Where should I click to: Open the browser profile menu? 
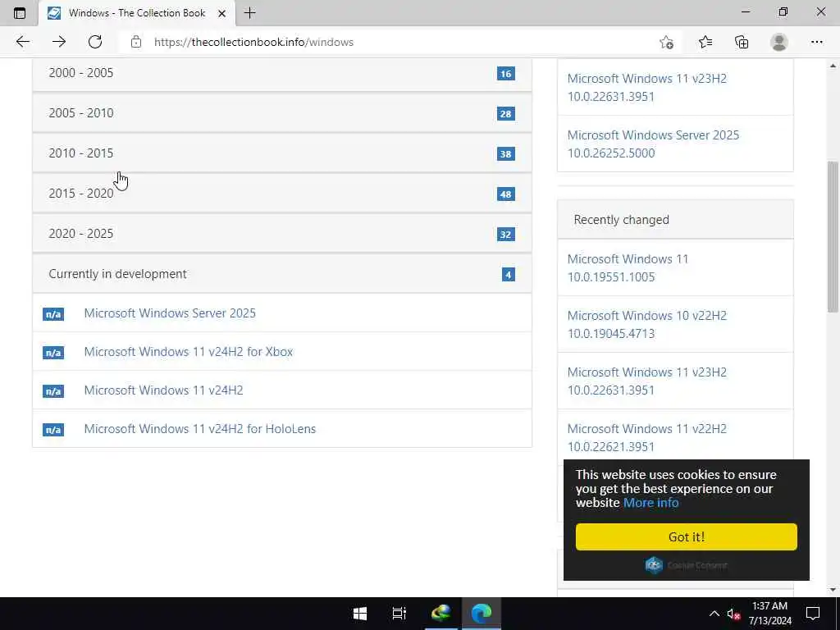point(779,42)
